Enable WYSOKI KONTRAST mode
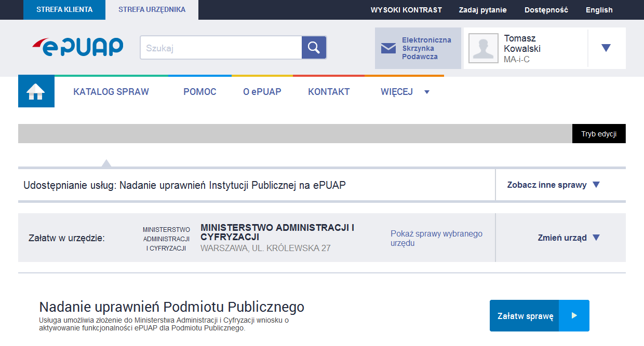Viewport: 644px width, 346px height. point(406,10)
